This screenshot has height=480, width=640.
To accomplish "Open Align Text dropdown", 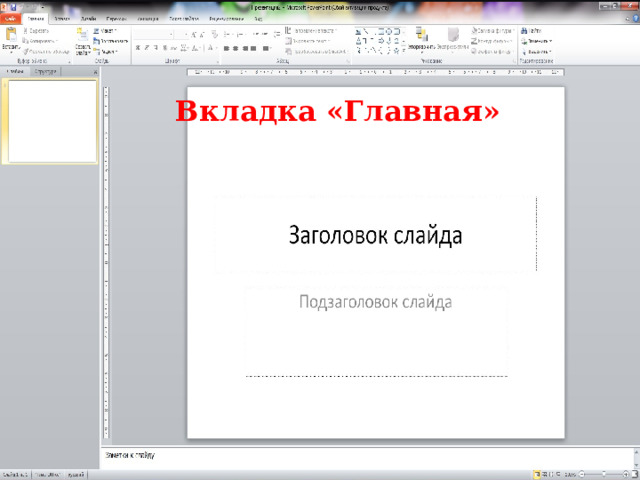I will [x=308, y=41].
